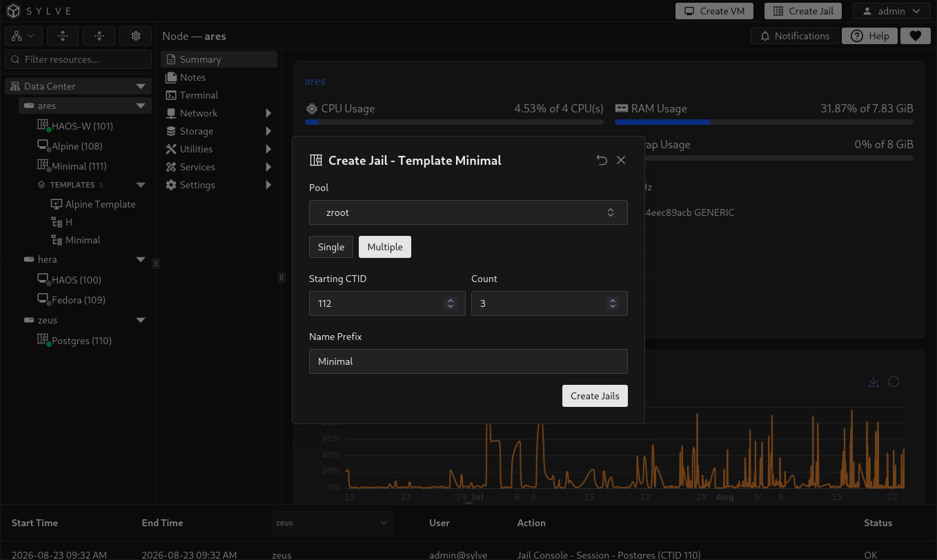Open the Summary menu item
This screenshot has width=937, height=560.
coord(219,59)
